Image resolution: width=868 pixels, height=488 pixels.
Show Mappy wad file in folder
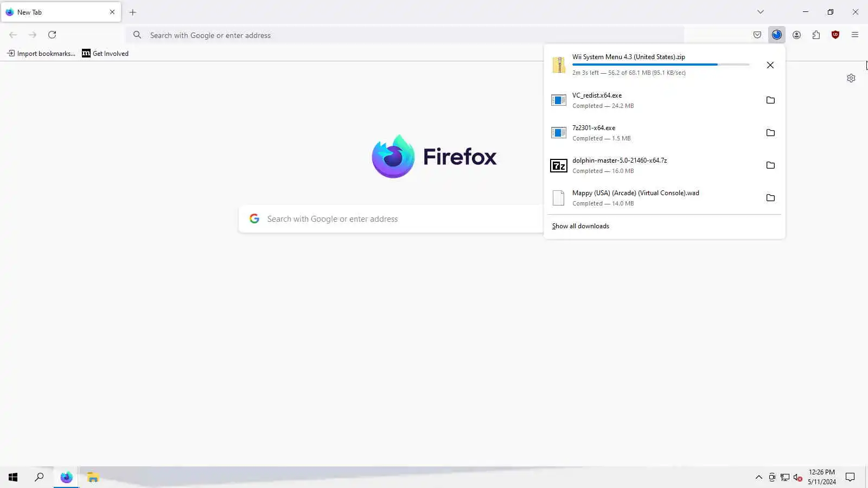pyautogui.click(x=770, y=198)
